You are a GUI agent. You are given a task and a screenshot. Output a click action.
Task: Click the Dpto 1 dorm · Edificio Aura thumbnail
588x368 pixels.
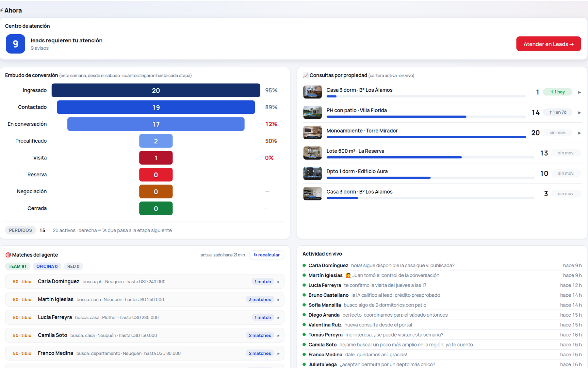pyautogui.click(x=312, y=173)
